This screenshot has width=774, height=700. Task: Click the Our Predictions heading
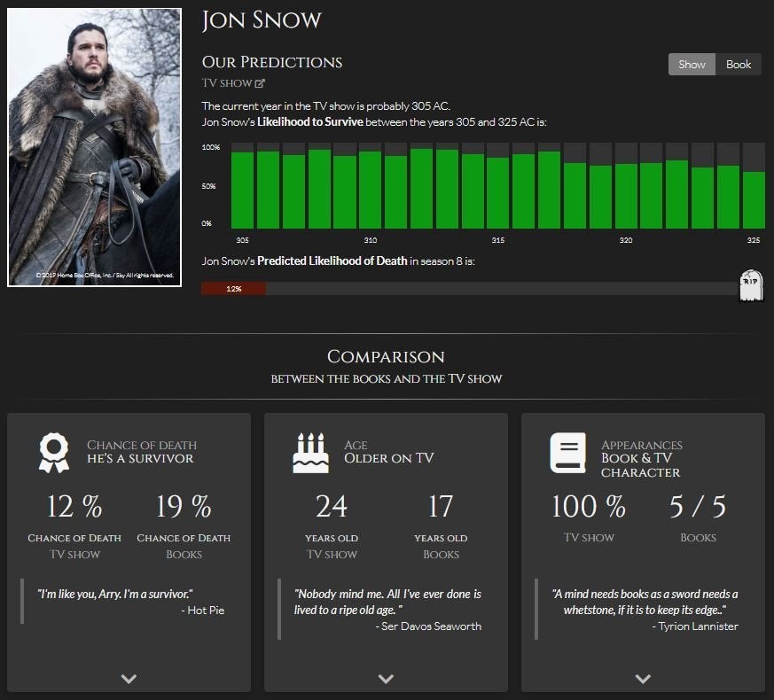coord(272,62)
